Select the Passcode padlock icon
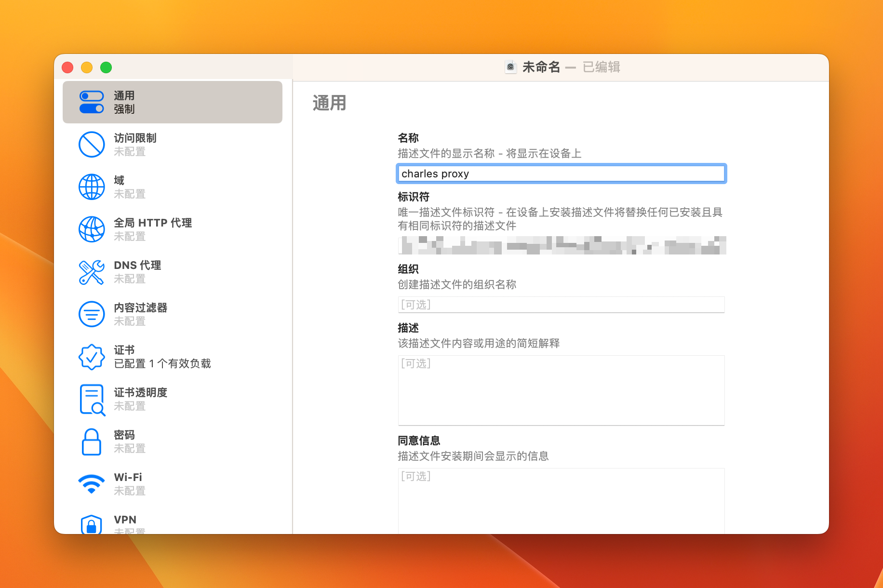Screen dimensions: 883x588 (x=92, y=442)
